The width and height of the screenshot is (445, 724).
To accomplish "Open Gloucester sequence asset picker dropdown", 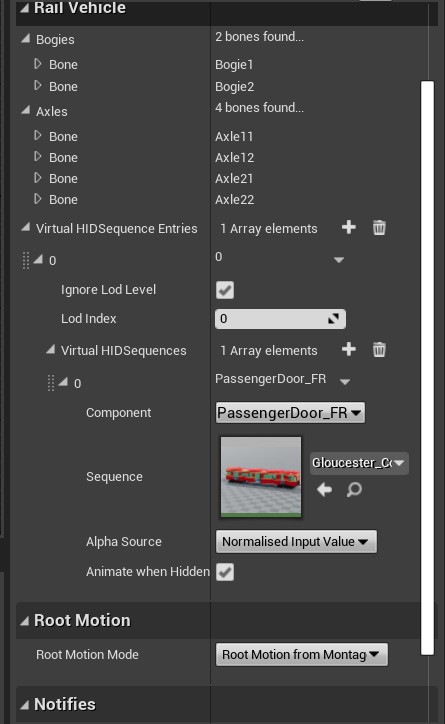I will (359, 463).
